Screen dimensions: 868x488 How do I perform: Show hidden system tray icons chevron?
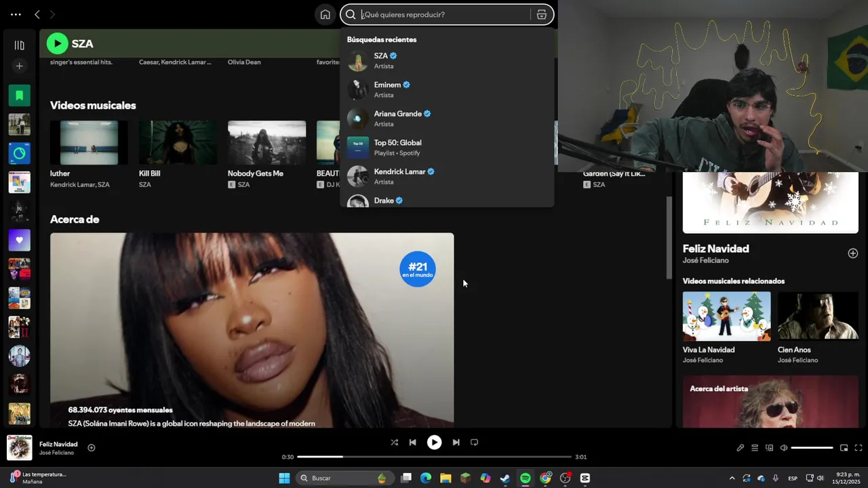[x=732, y=478]
